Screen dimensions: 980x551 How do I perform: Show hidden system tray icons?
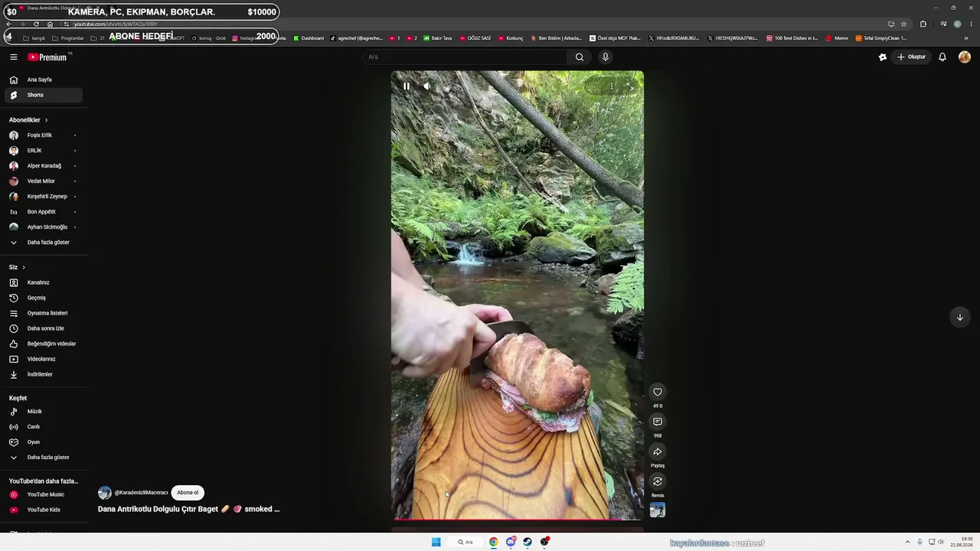pyautogui.click(x=907, y=543)
